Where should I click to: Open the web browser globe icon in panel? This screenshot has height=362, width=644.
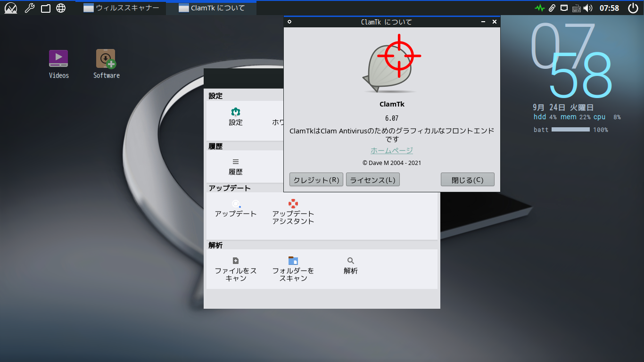[x=61, y=8]
